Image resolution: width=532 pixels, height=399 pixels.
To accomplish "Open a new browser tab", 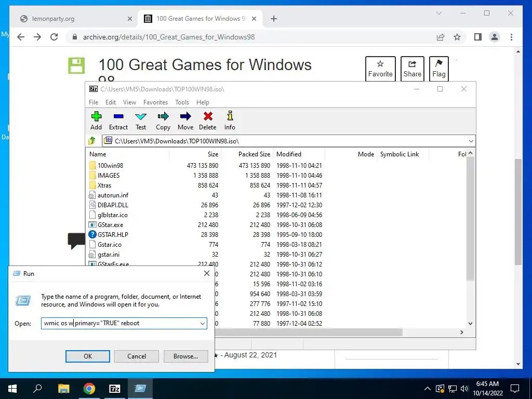I will click(274, 19).
